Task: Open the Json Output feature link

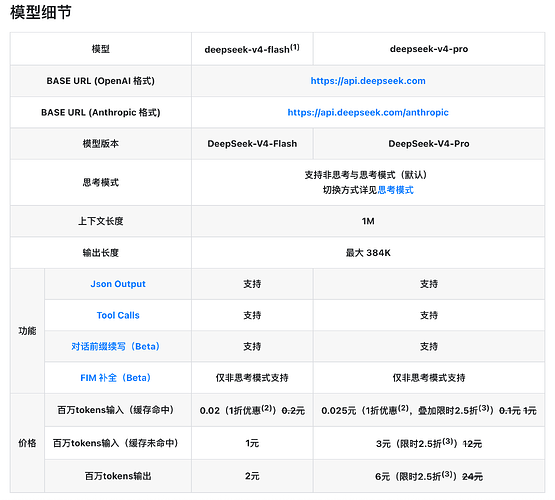Action: 118,284
